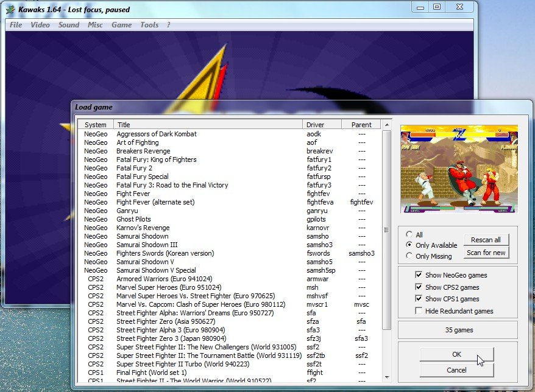Select Marvel Super Heroes Vs. Street Fighter

[229, 296]
